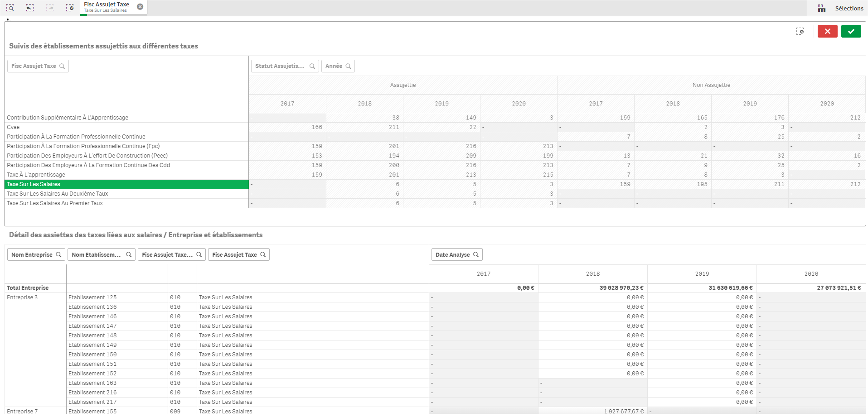The image size is (868, 417).
Task: Click Etablissement 125 in the detail table
Action: pos(92,297)
